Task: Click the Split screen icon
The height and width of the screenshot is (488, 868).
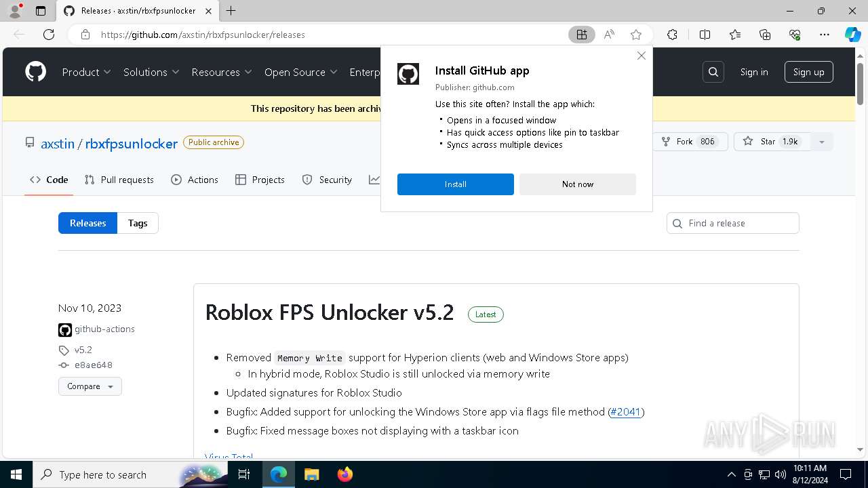Action: [x=705, y=35]
